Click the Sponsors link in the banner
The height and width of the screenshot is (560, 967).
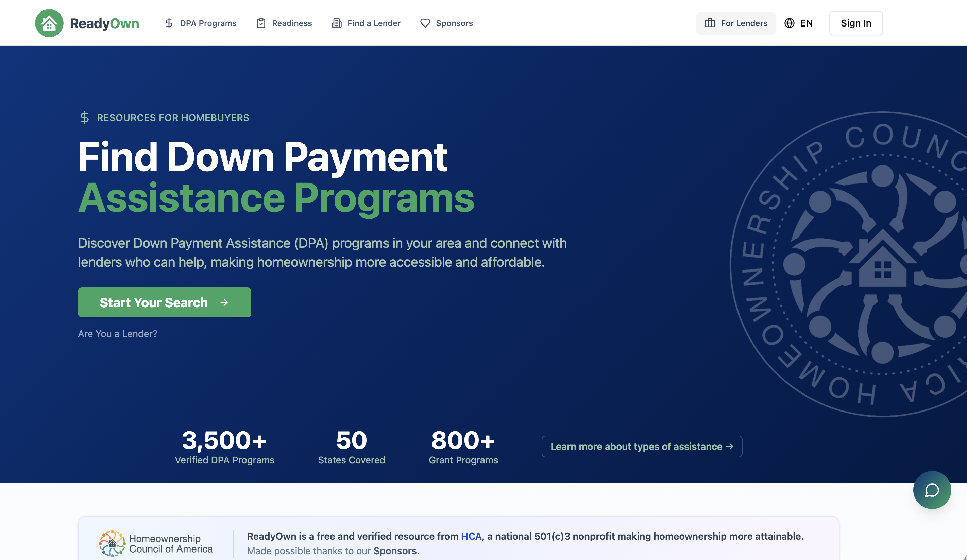click(x=395, y=551)
